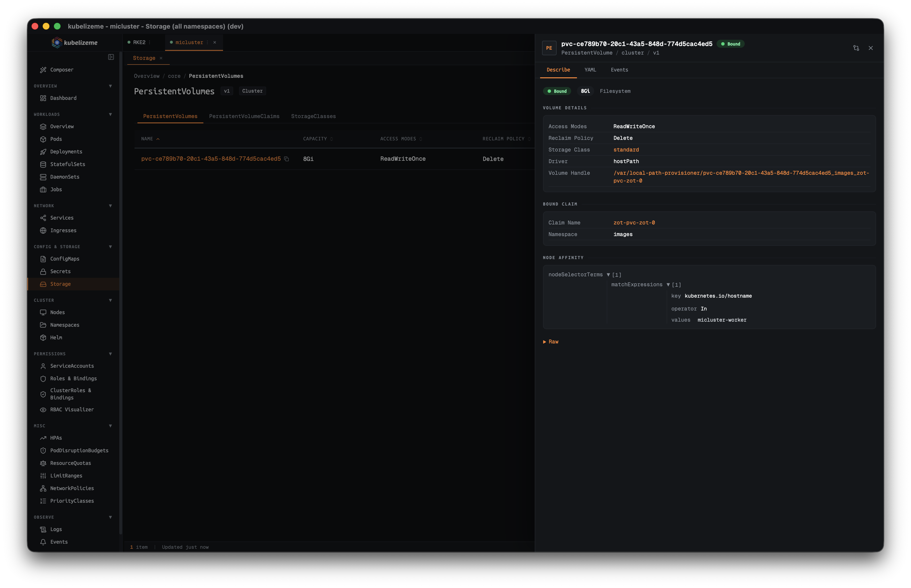Switch to the PersistentVolumeClaims tab
The height and width of the screenshot is (588, 911).
[x=244, y=116]
